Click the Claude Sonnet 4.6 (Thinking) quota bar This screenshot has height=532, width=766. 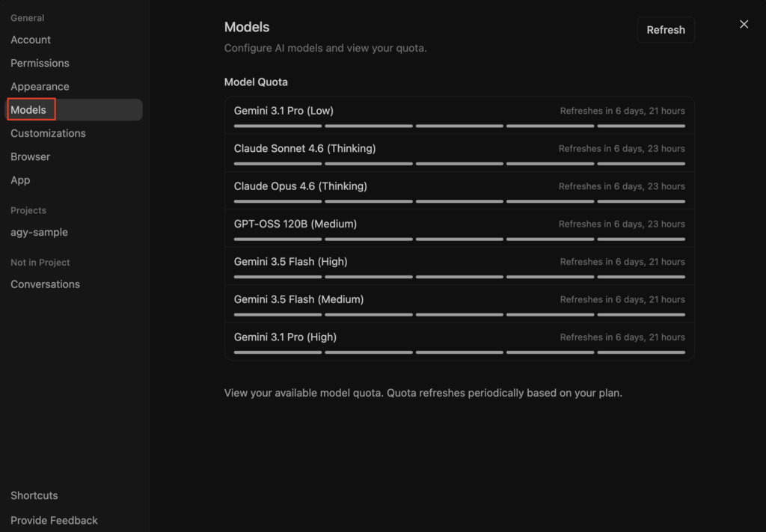[459, 164]
